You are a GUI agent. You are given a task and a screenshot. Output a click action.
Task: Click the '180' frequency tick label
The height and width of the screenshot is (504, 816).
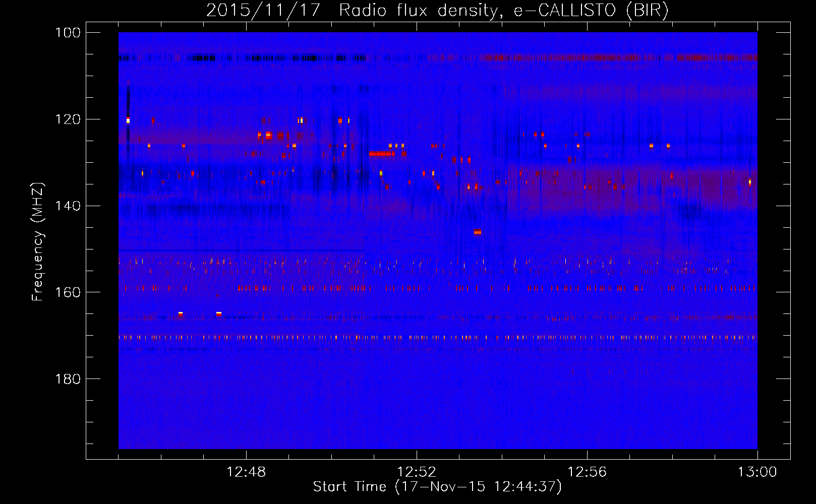pos(67,379)
